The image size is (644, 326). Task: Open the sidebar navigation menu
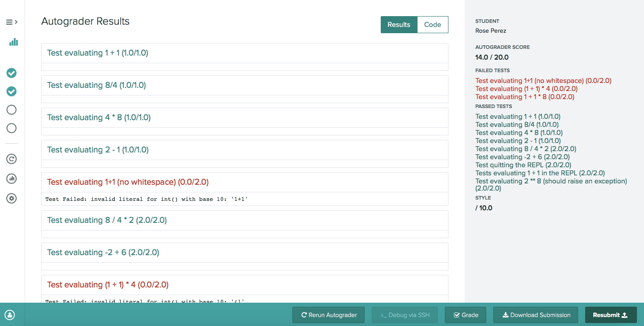[9, 22]
